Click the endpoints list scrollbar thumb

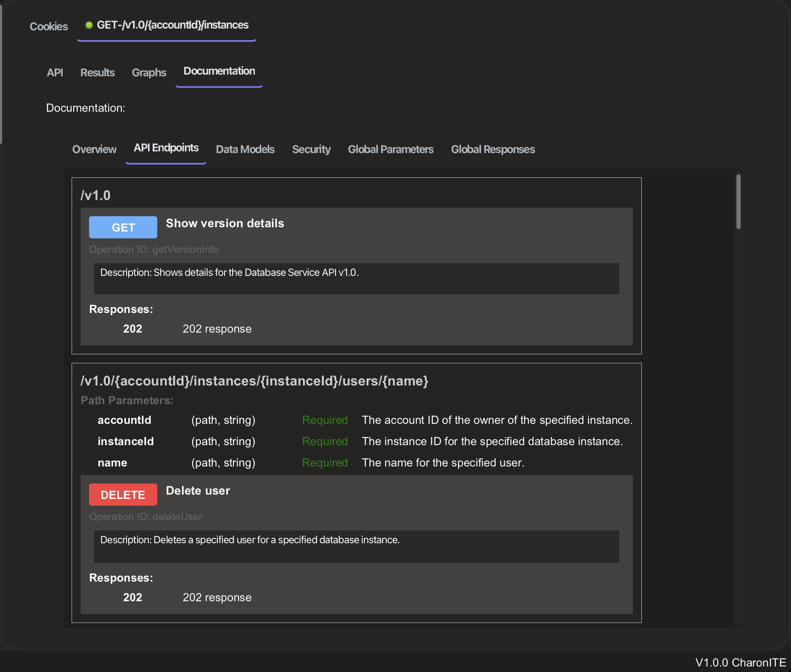coord(739,202)
